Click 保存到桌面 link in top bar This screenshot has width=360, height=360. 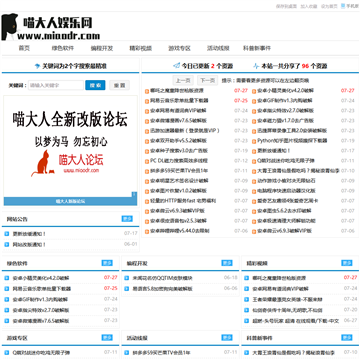click(286, 6)
